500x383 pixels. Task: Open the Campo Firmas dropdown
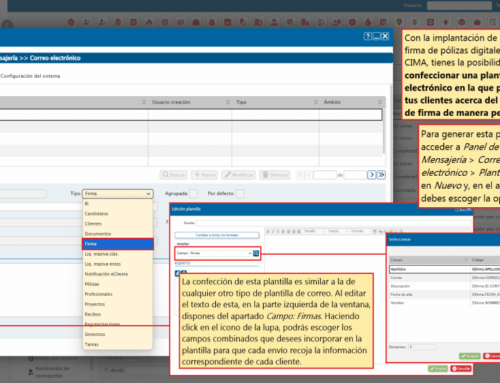221,253
